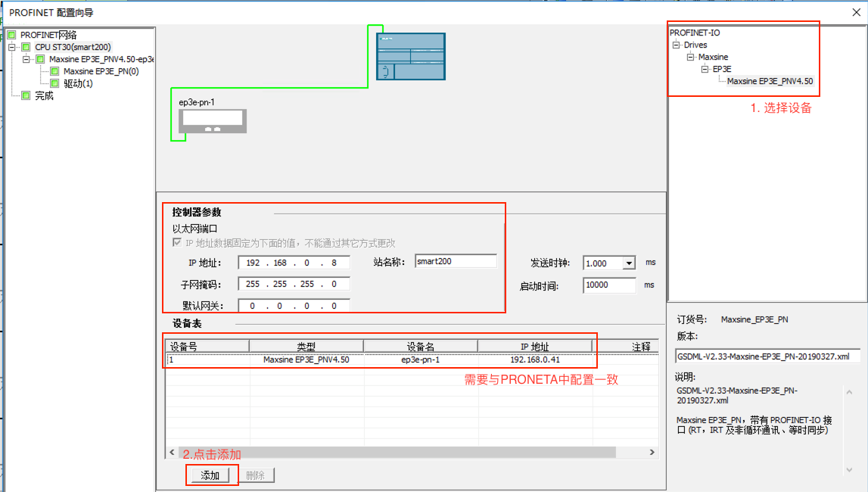
Task: Click the 站名称 input field
Action: coord(456,261)
